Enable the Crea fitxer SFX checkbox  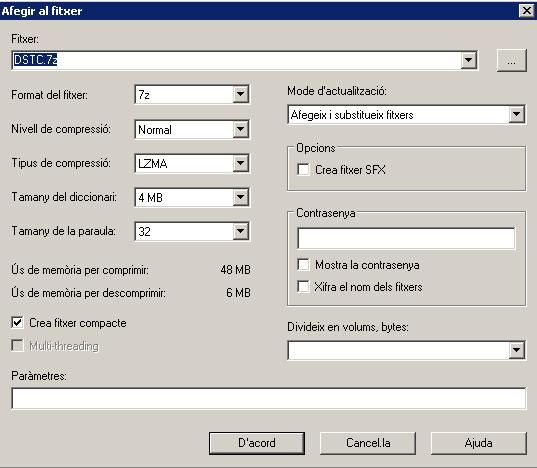304,169
